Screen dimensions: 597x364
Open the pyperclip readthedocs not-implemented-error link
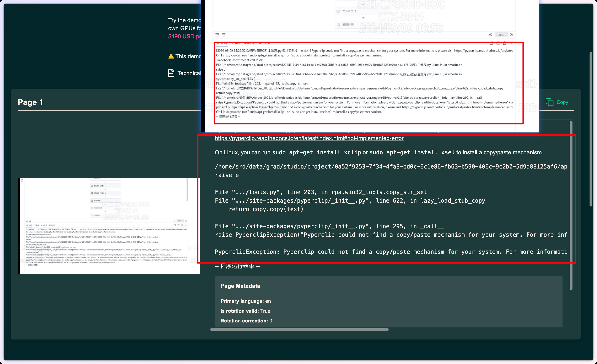[x=309, y=138]
